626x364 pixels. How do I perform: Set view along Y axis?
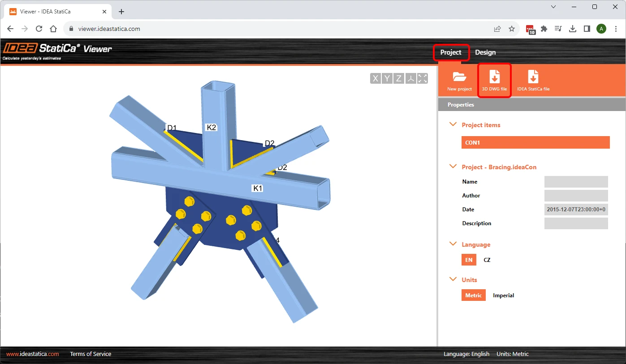(x=387, y=79)
